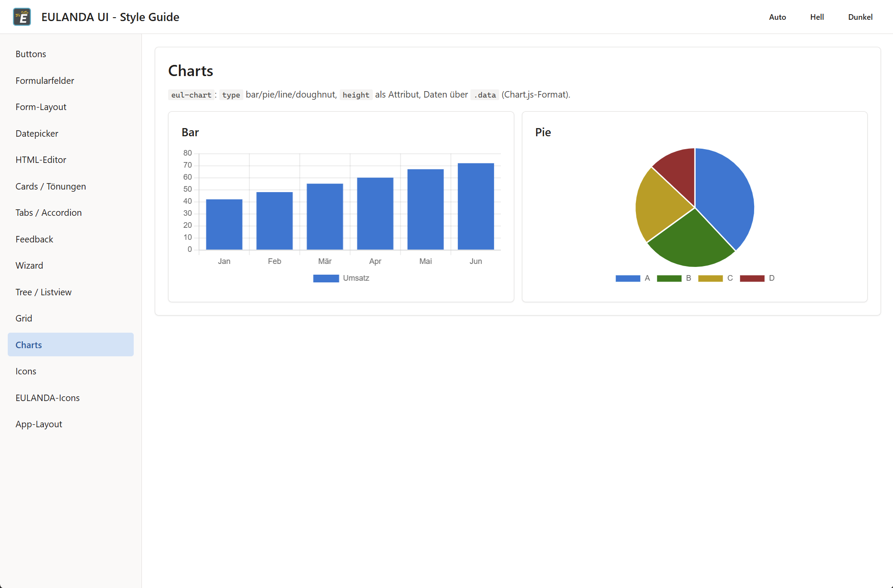Click the 'height' code tag
The height and width of the screenshot is (588, 893).
pyautogui.click(x=356, y=95)
